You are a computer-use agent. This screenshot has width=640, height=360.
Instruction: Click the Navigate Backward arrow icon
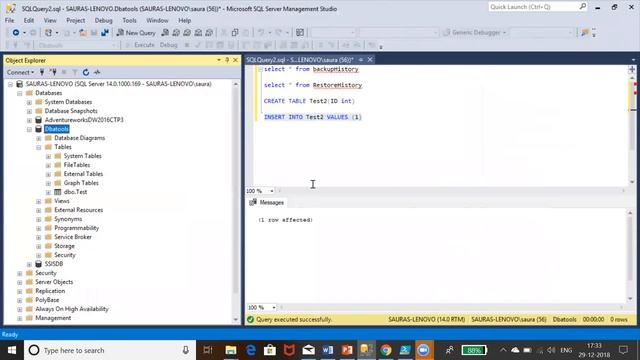click(x=16, y=33)
